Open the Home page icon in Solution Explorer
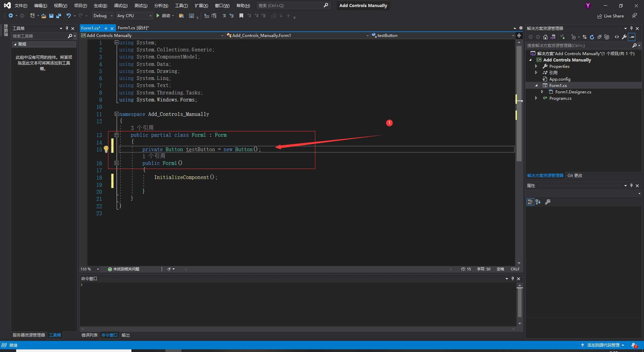The image size is (644, 352). pyautogui.click(x=545, y=37)
